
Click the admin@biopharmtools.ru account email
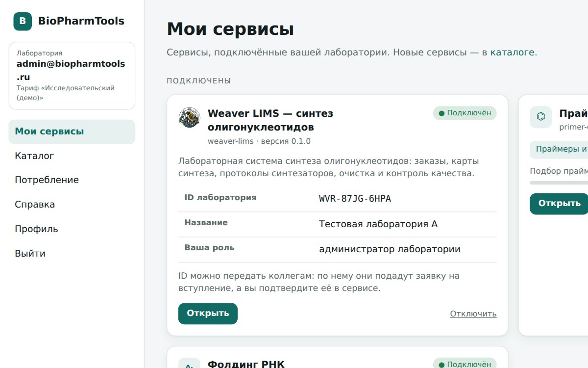(71, 70)
